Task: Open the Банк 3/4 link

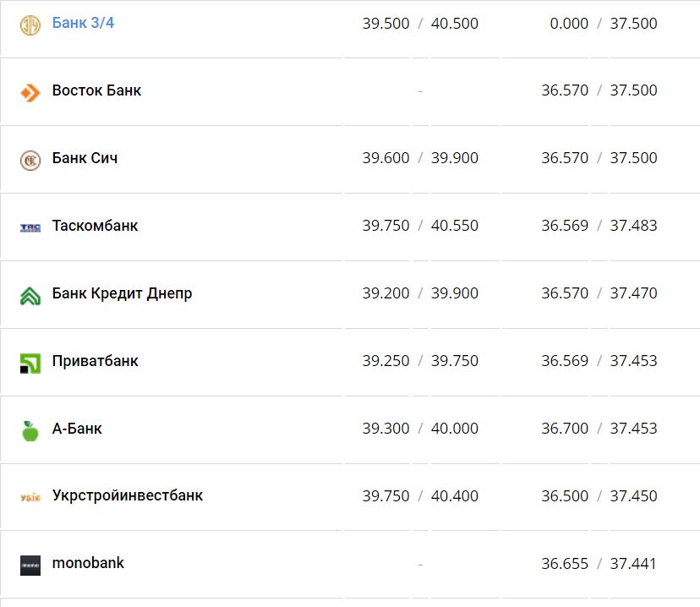Action: (83, 23)
